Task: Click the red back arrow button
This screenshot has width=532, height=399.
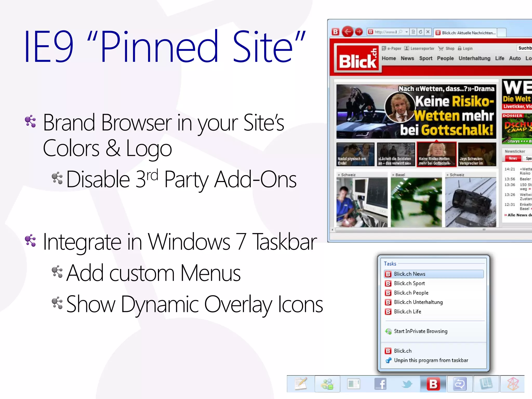Action: tap(348, 32)
